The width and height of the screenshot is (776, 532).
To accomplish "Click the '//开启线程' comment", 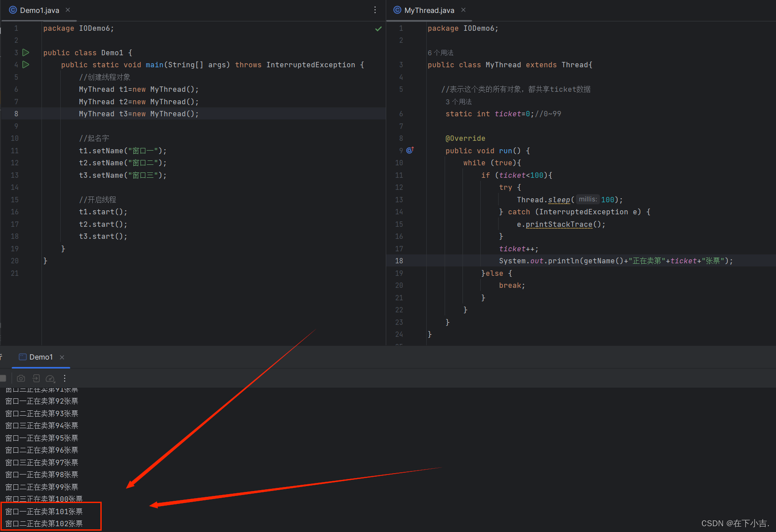I will (97, 200).
